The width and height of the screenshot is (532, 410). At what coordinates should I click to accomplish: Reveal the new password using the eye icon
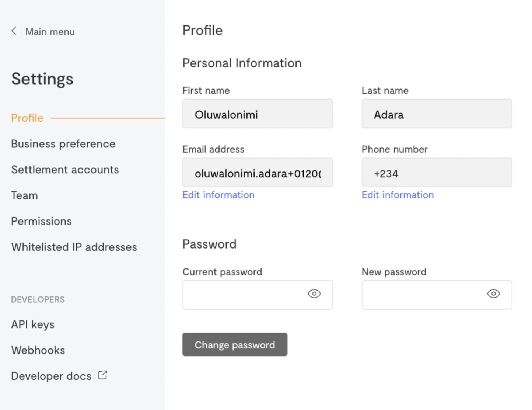[493, 294]
